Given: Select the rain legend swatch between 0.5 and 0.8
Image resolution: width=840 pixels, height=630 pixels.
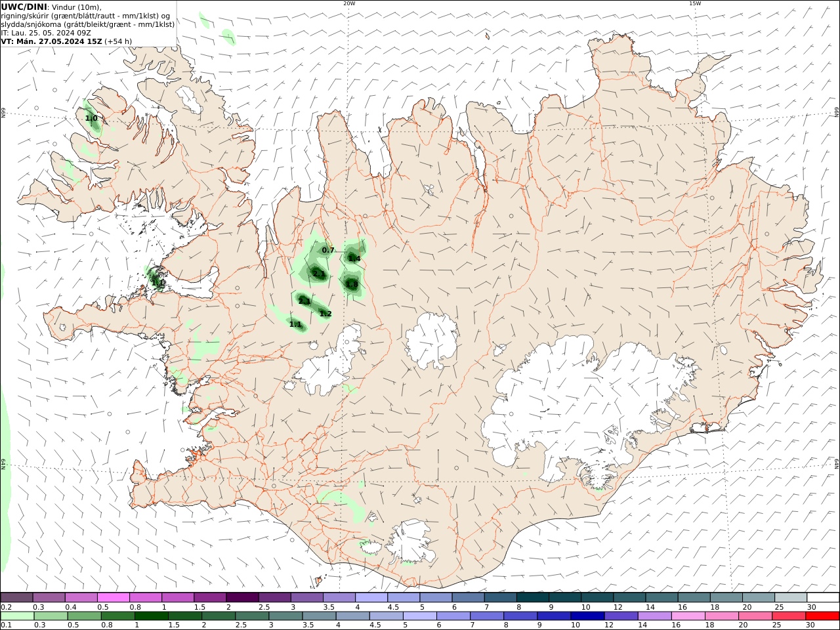Looking at the screenshot, I should 85,616.
